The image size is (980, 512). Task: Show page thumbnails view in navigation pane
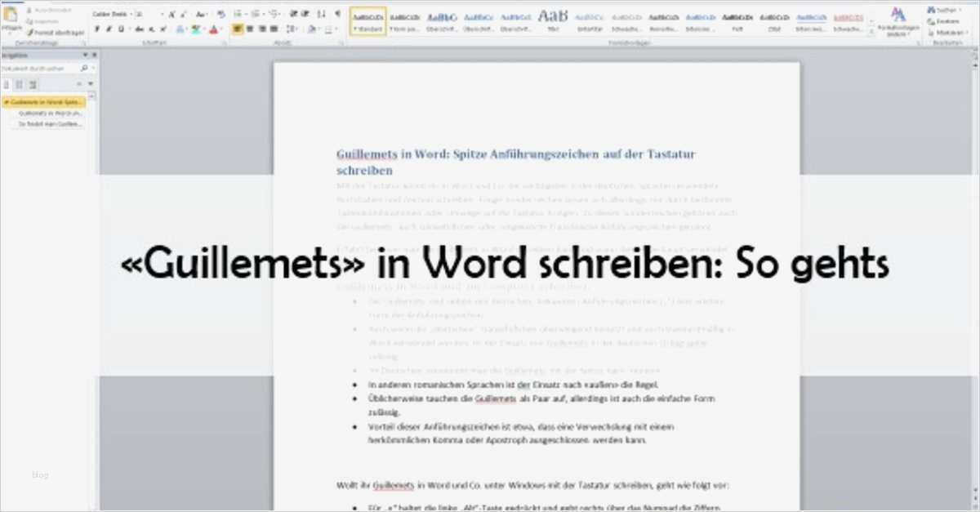point(19,83)
